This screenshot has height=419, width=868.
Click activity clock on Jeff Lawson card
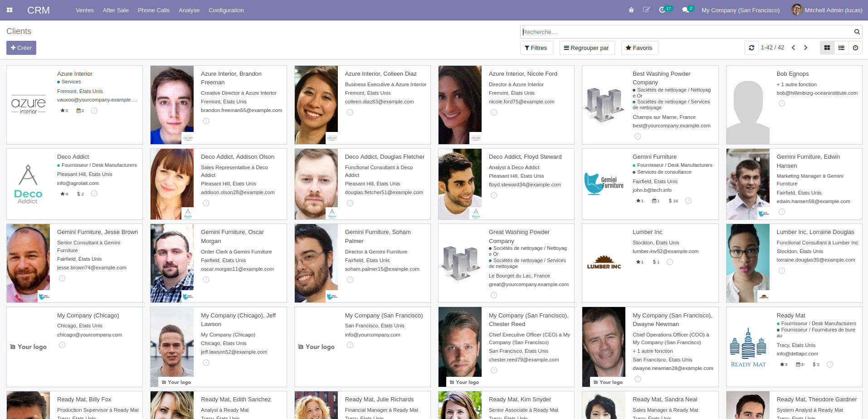pos(206,363)
